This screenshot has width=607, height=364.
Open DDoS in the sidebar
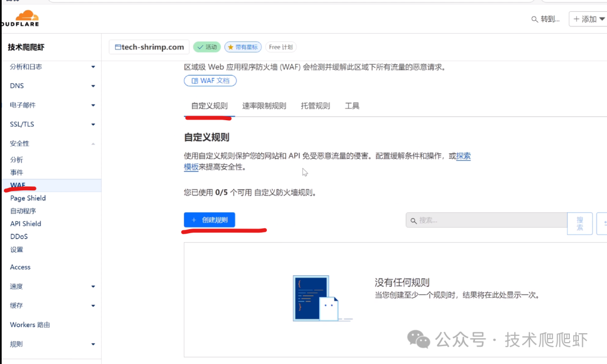(x=19, y=236)
